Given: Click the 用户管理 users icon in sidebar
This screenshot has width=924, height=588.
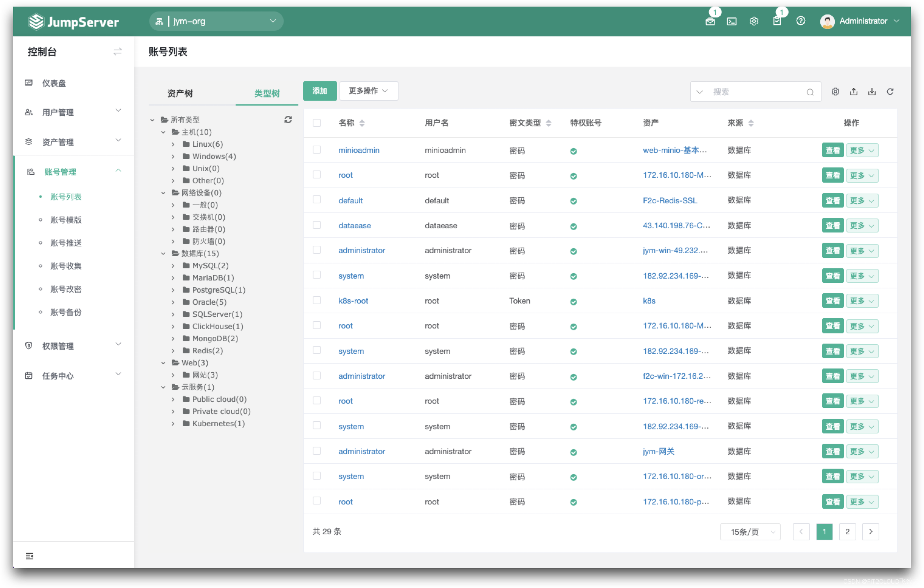Looking at the screenshot, I should point(29,112).
